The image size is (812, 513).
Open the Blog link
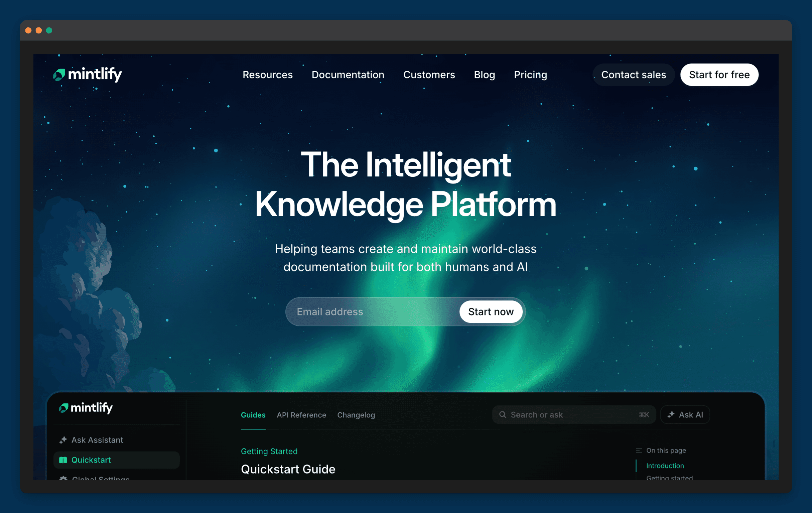(x=484, y=75)
